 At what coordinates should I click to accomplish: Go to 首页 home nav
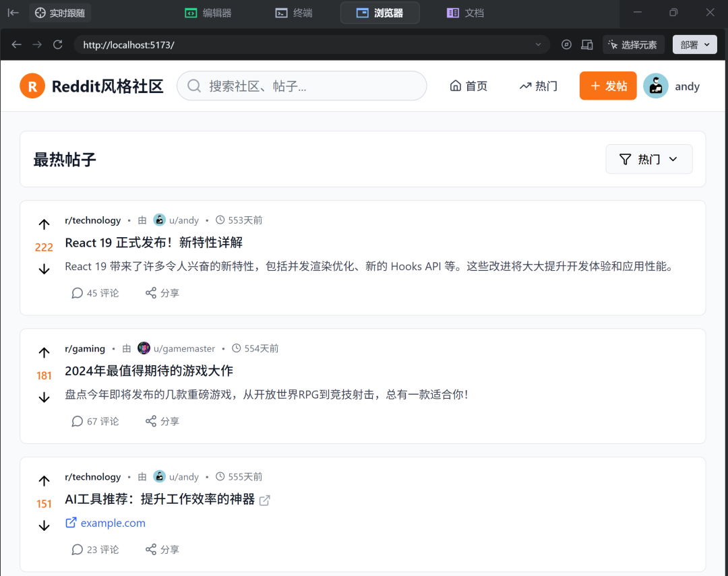point(468,86)
